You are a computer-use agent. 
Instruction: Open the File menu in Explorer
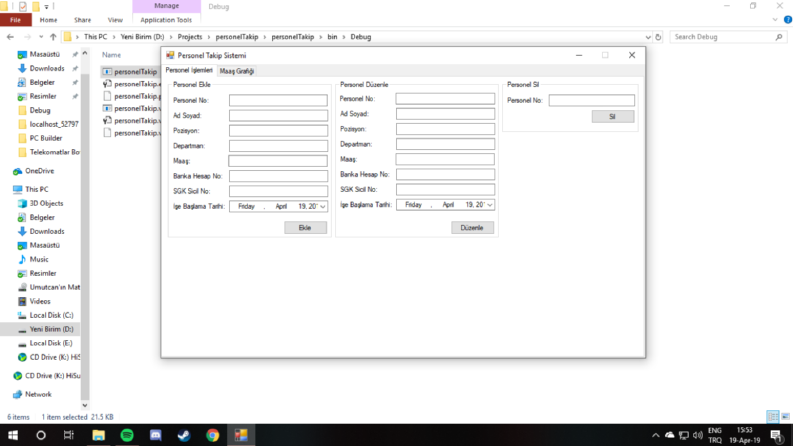tap(16, 20)
